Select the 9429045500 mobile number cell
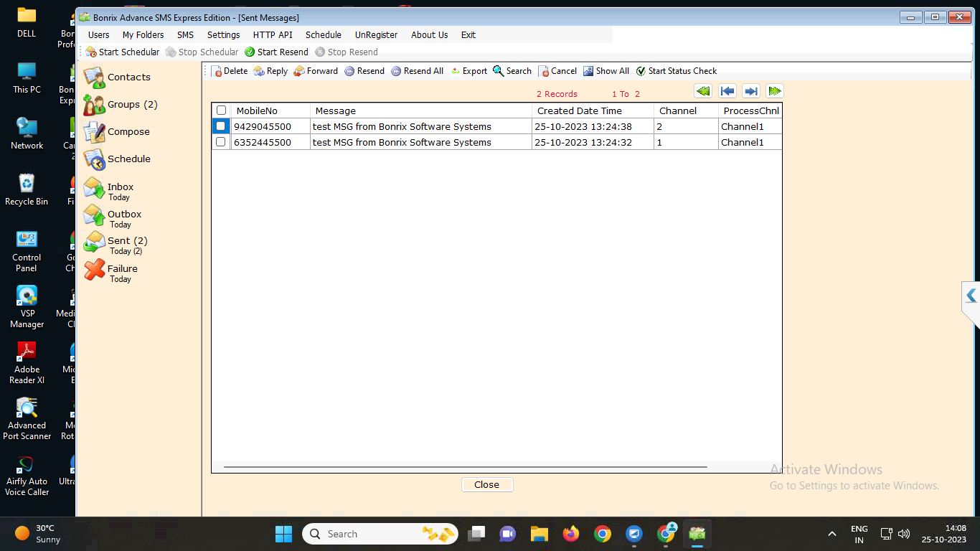The width and height of the screenshot is (980, 551). tap(270, 126)
